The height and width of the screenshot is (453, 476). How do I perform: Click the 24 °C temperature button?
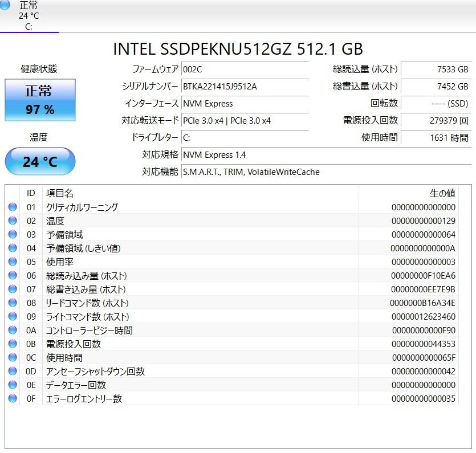(40, 162)
